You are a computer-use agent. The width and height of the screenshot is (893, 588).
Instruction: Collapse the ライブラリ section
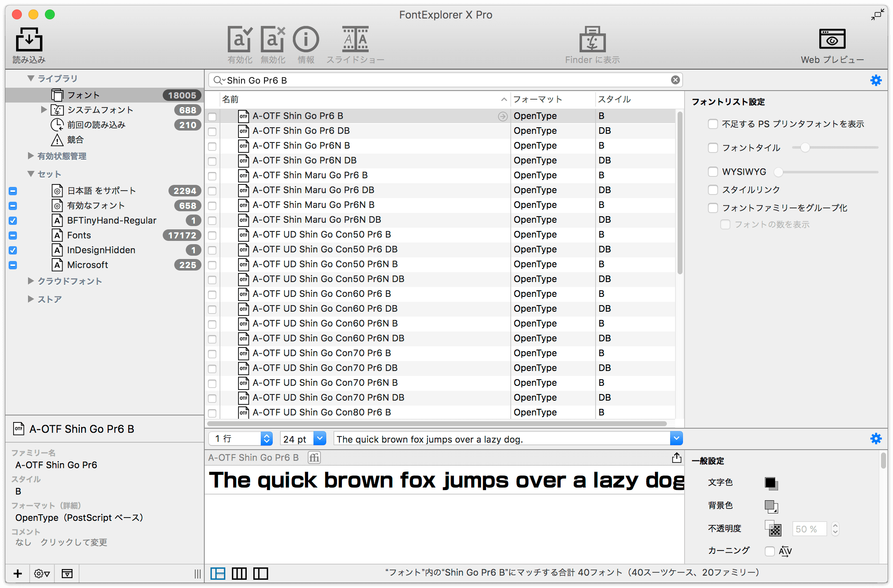pyautogui.click(x=30, y=78)
